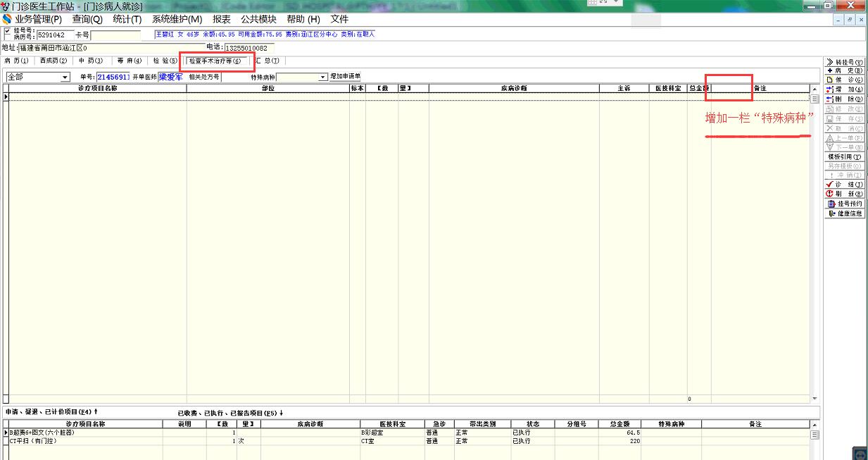Open 帮助 (H) menu
Image resolution: width=868 pixels, height=460 pixels.
click(x=303, y=19)
